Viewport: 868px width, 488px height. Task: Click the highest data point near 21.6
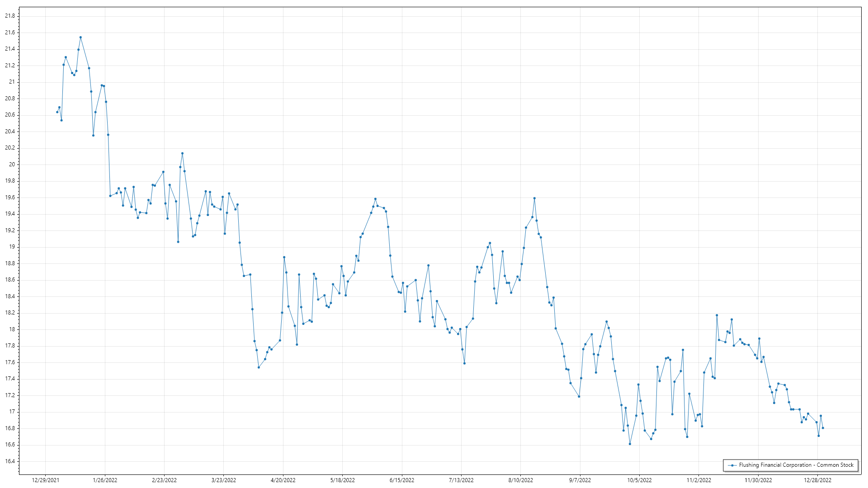click(80, 38)
